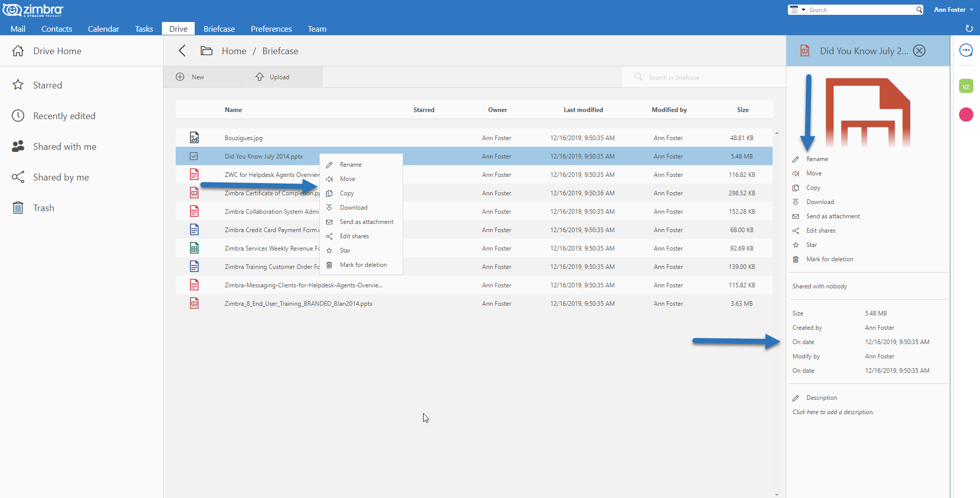
Task: Click Rename in the details panel
Action: click(817, 159)
